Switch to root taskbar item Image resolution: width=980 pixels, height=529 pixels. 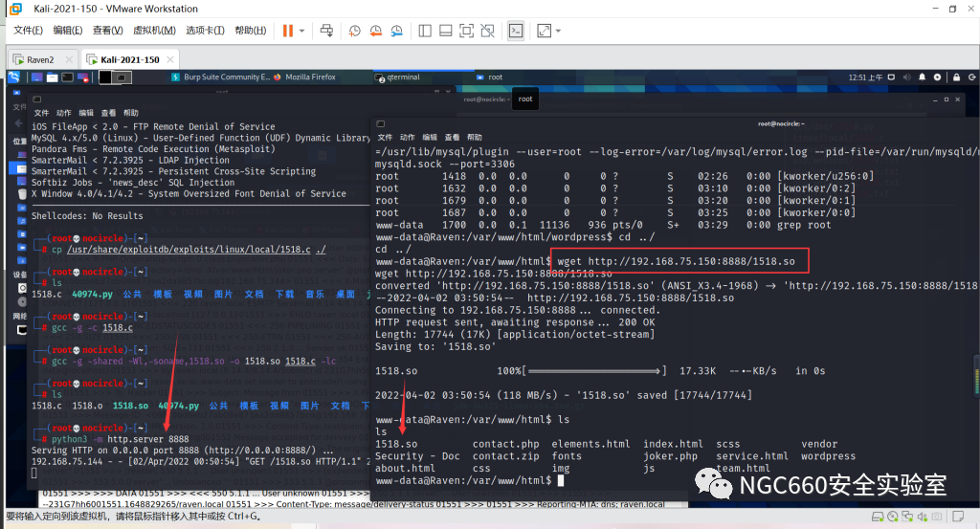point(489,77)
